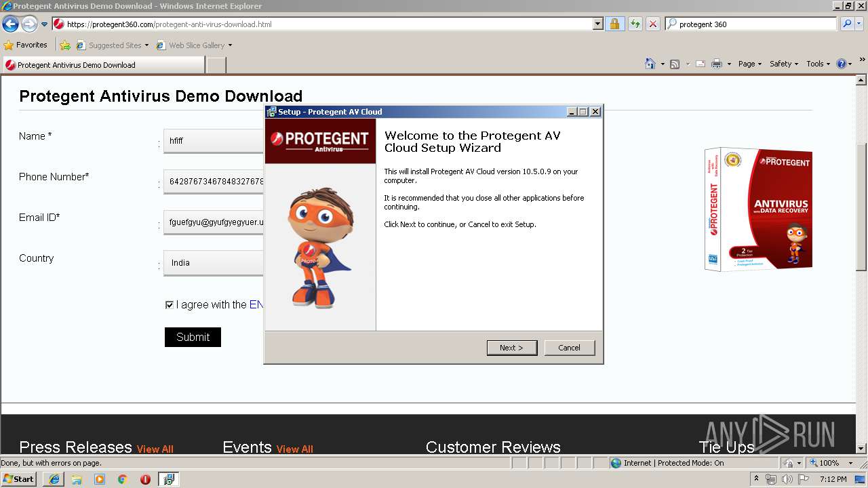The width and height of the screenshot is (868, 488).
Task: Open feeds RSS icon
Action: [x=675, y=64]
